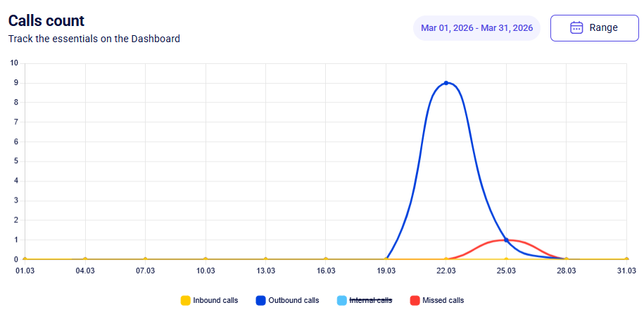Click the yellow data point at 04.03
The height and width of the screenshot is (317, 644).
(x=85, y=259)
